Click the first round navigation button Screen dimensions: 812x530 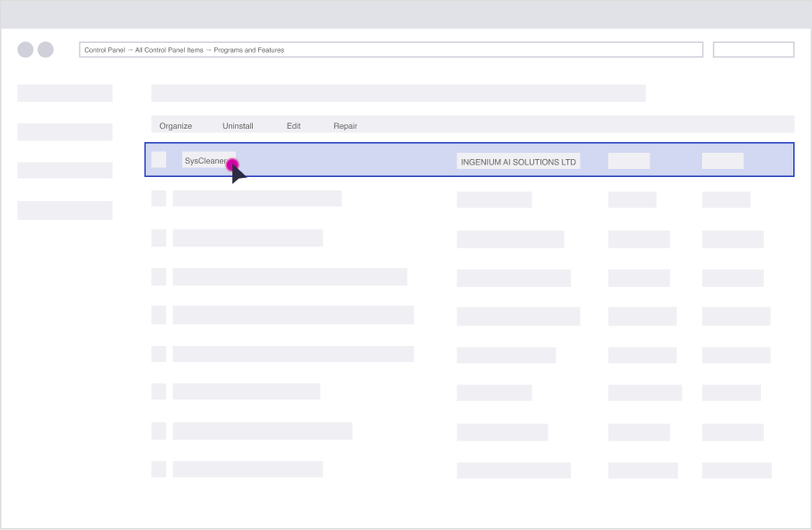[x=25, y=50]
